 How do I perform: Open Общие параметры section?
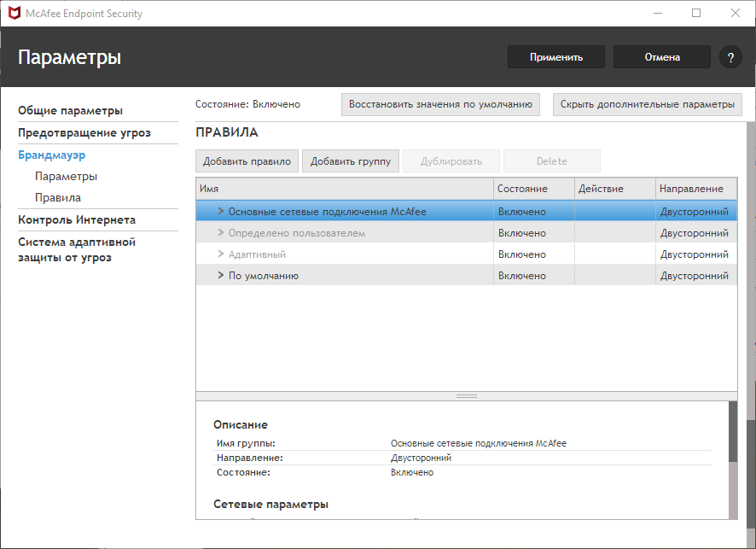coord(70,110)
